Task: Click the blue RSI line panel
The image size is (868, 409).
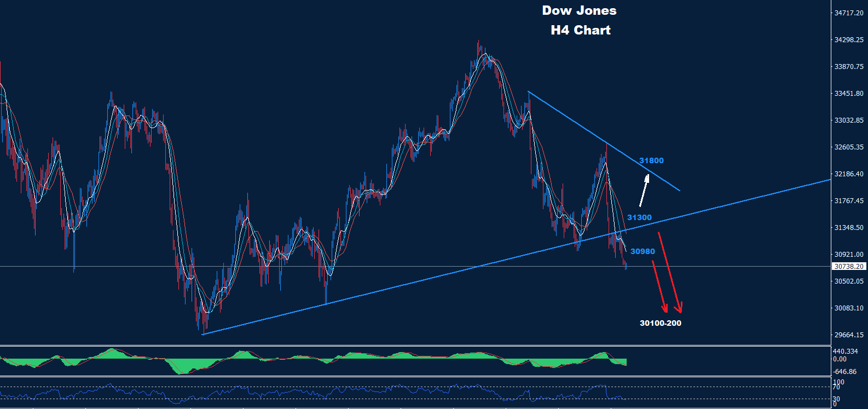Action: click(328, 392)
